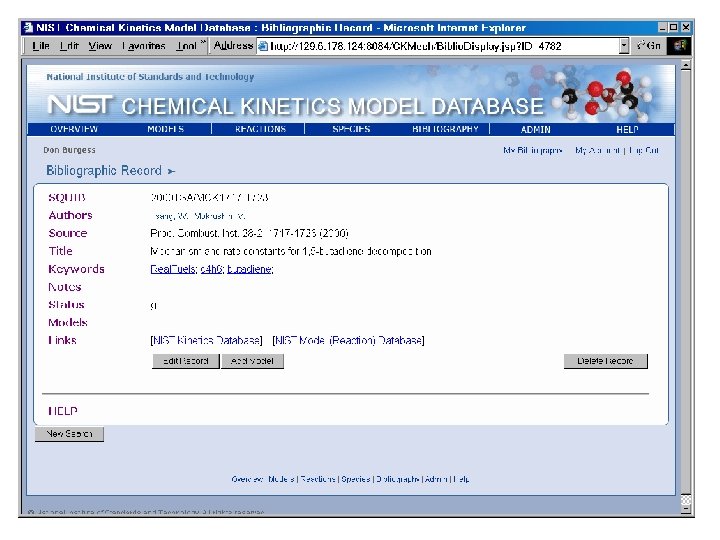Image resolution: width=720 pixels, height=540 pixels.
Task: Click the scrollbar down arrow
Action: click(x=686, y=509)
